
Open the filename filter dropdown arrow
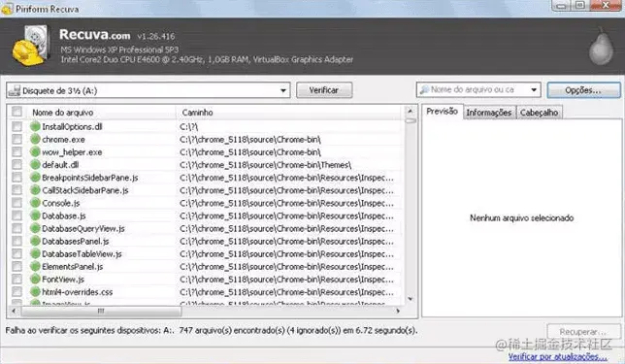(534, 89)
